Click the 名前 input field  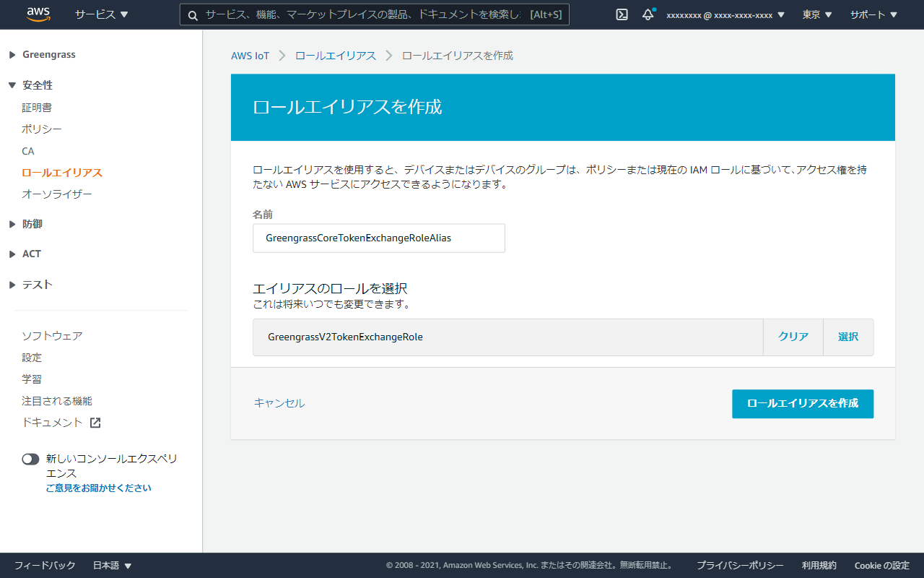[x=378, y=238]
